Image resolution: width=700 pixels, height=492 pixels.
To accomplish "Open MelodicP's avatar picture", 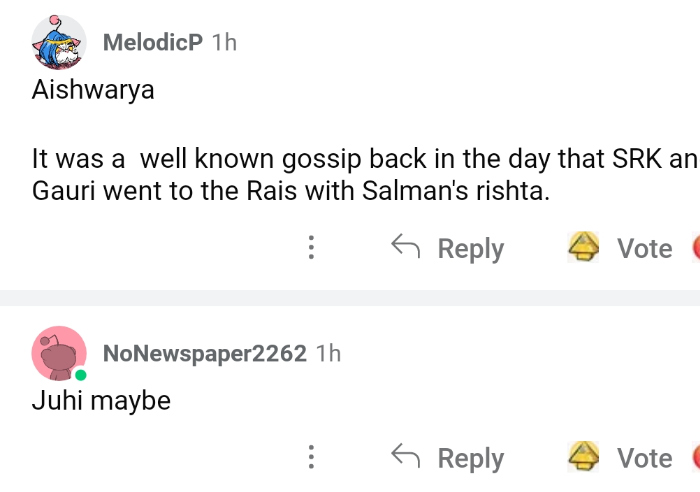I will [58, 42].
